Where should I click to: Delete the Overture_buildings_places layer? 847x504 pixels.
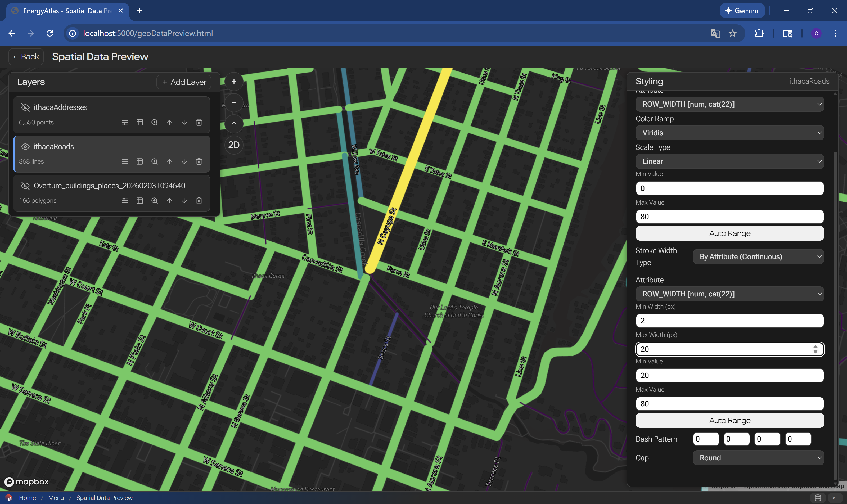point(199,200)
